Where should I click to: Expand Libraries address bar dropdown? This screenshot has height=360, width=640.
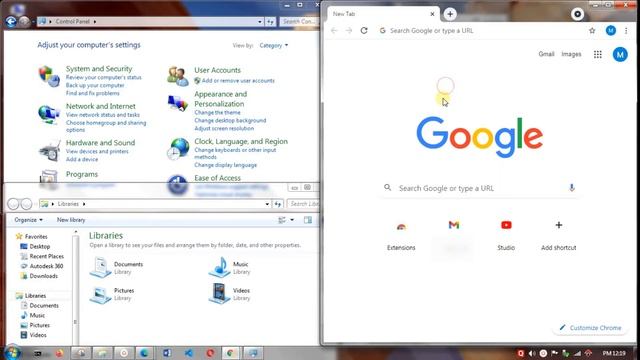tap(267, 204)
